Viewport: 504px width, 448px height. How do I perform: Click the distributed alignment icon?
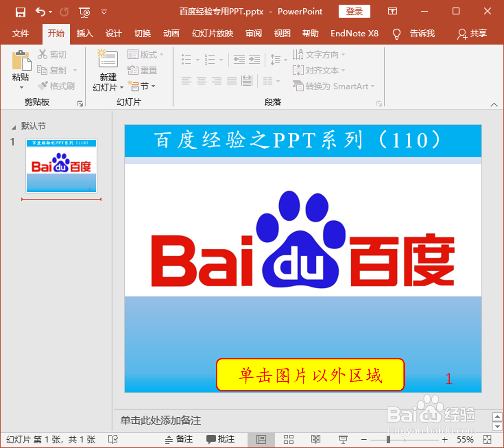coord(247,81)
